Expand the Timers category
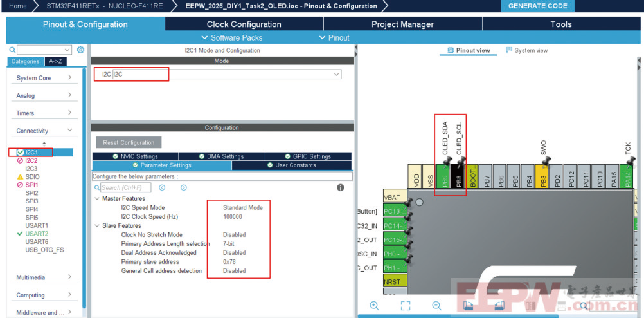 point(44,113)
